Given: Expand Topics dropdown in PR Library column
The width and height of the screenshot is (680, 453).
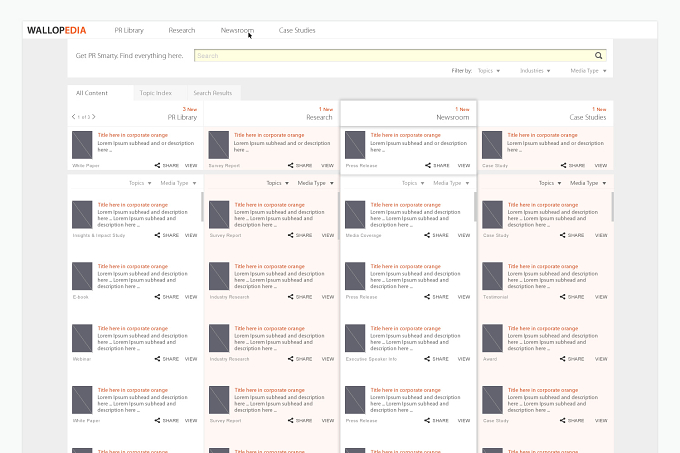Looking at the screenshot, I should click(140, 183).
